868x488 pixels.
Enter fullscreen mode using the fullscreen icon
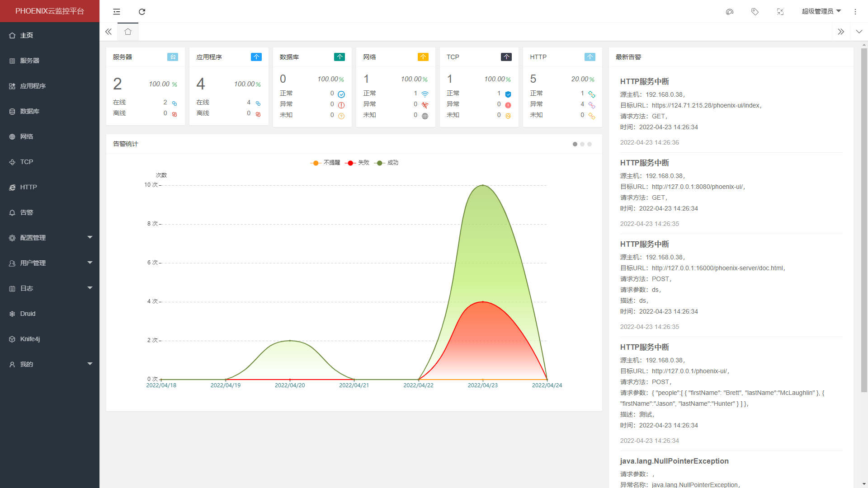(x=780, y=12)
